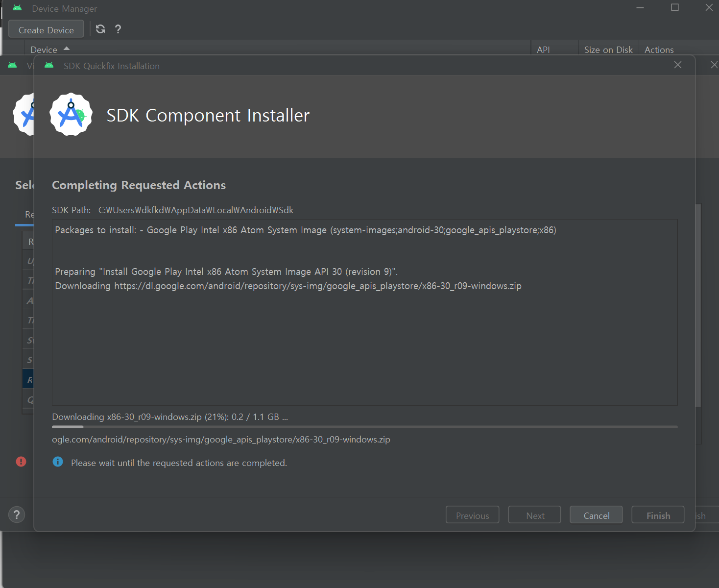The width and height of the screenshot is (719, 588).
Task: Close the background virtual device dialog
Action: pyautogui.click(x=714, y=65)
